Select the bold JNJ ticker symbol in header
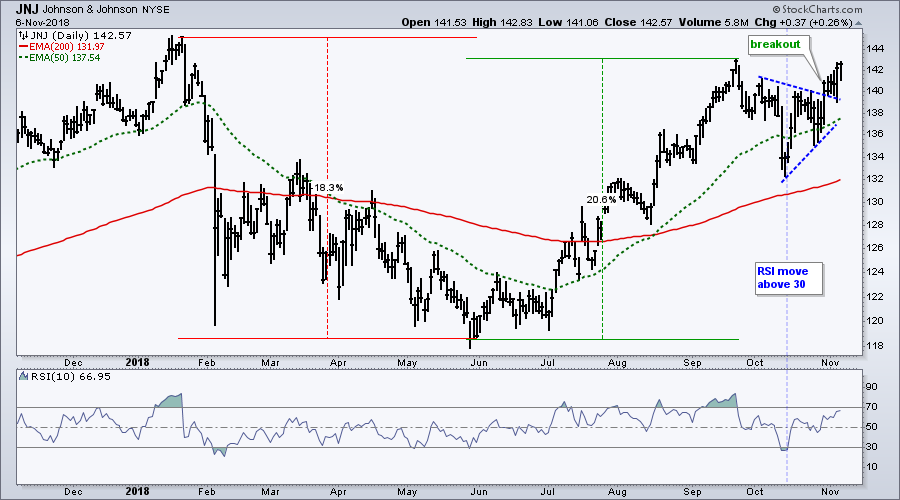 coord(27,9)
